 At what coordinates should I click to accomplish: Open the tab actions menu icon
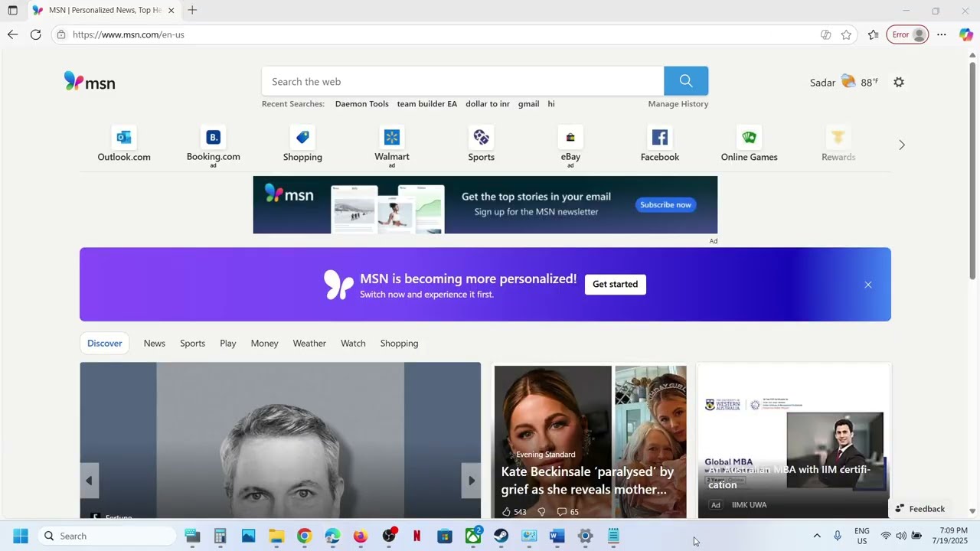click(12, 11)
